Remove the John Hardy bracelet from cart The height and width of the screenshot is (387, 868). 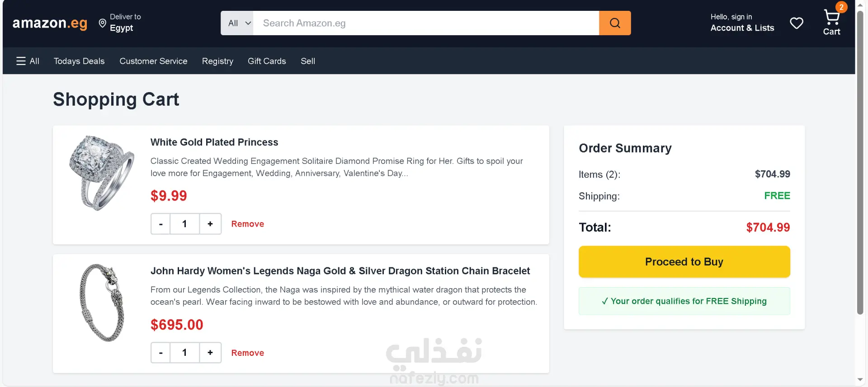click(247, 353)
